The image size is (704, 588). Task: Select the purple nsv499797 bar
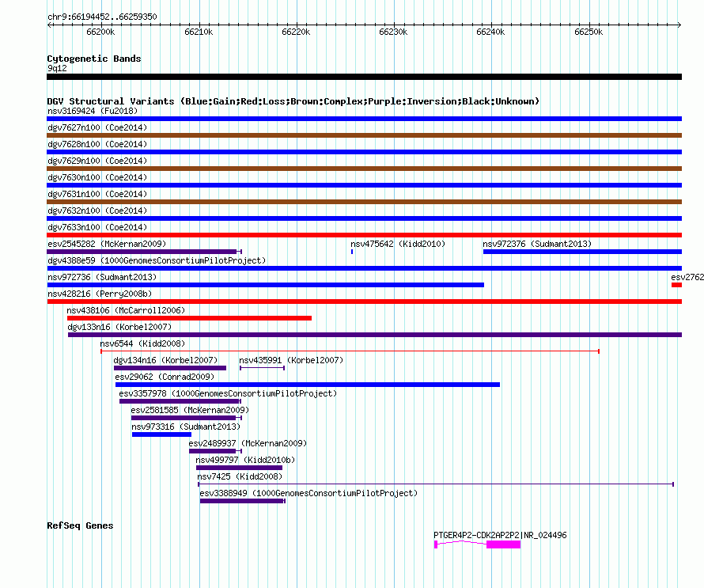[x=240, y=468]
